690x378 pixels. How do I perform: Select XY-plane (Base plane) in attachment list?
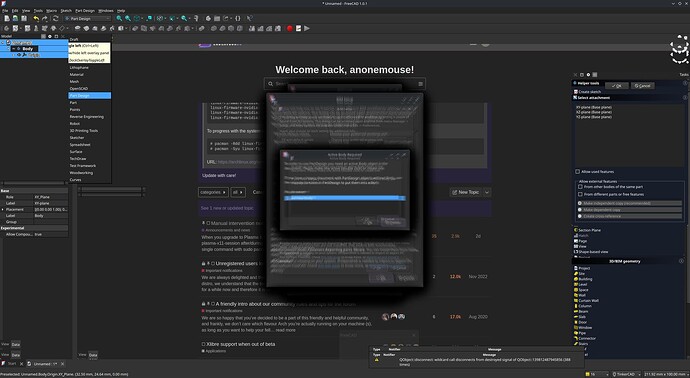(x=594, y=107)
